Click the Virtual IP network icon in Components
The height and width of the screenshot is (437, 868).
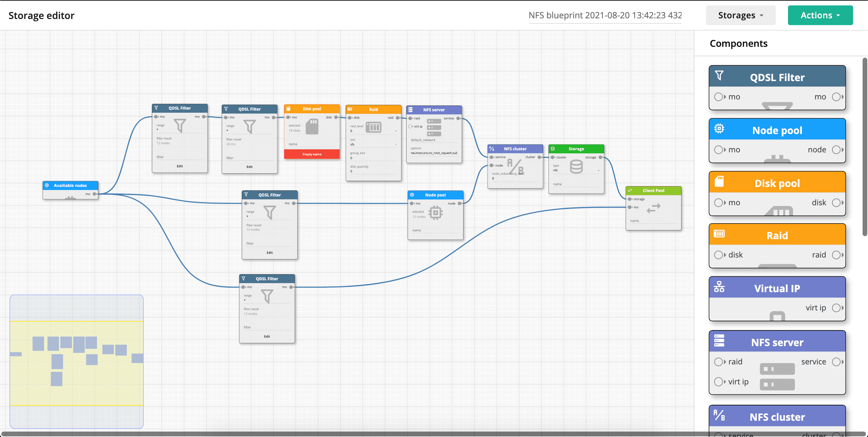click(x=719, y=287)
